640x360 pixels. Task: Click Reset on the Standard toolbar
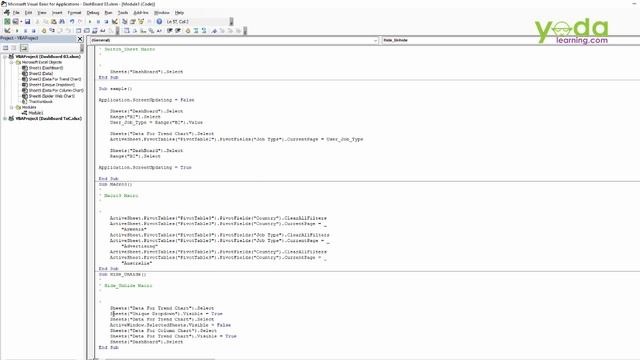tap(107, 21)
